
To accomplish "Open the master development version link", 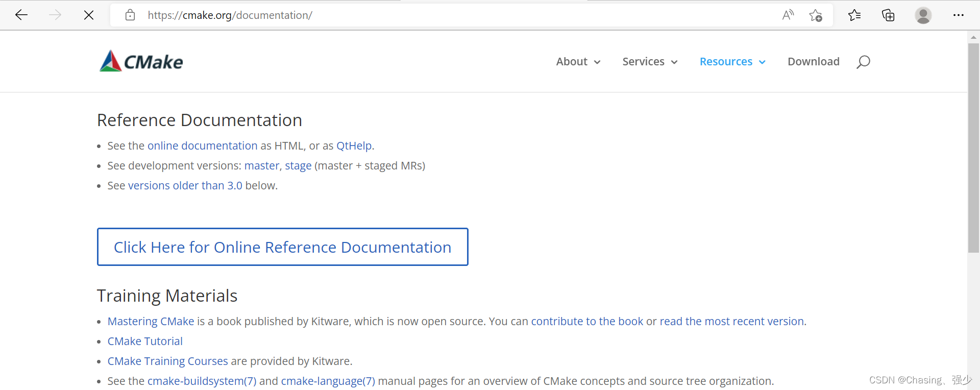I will click(261, 166).
